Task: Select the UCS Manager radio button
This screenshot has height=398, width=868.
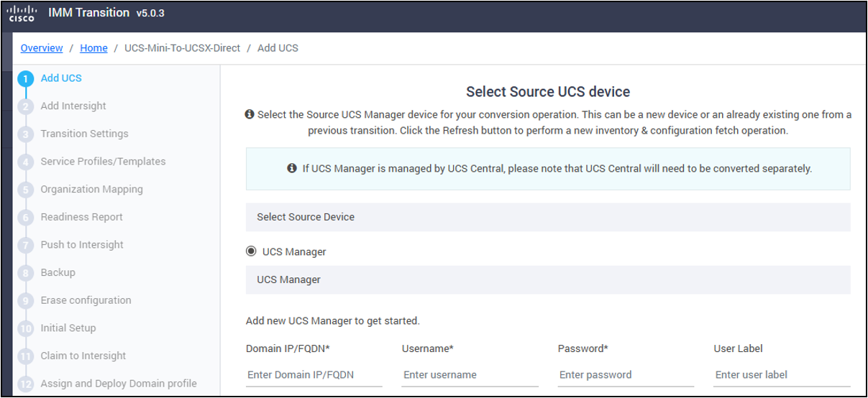Action: coord(251,251)
